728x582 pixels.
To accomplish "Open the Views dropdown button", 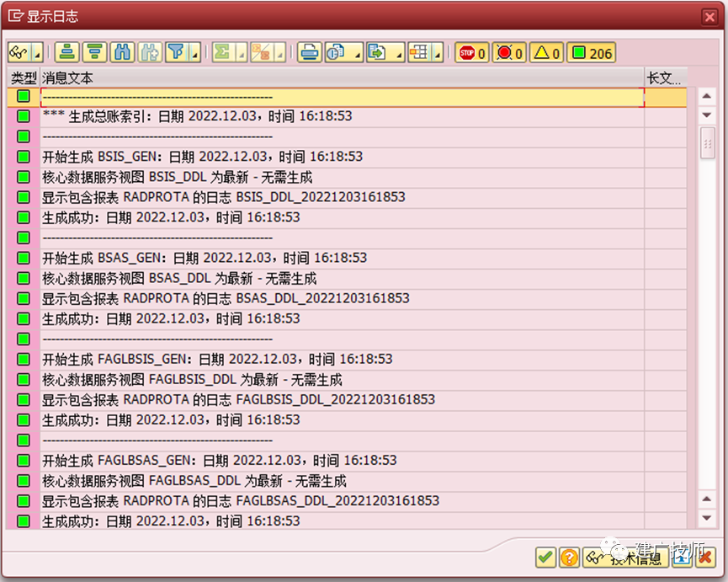I will coord(344,52).
